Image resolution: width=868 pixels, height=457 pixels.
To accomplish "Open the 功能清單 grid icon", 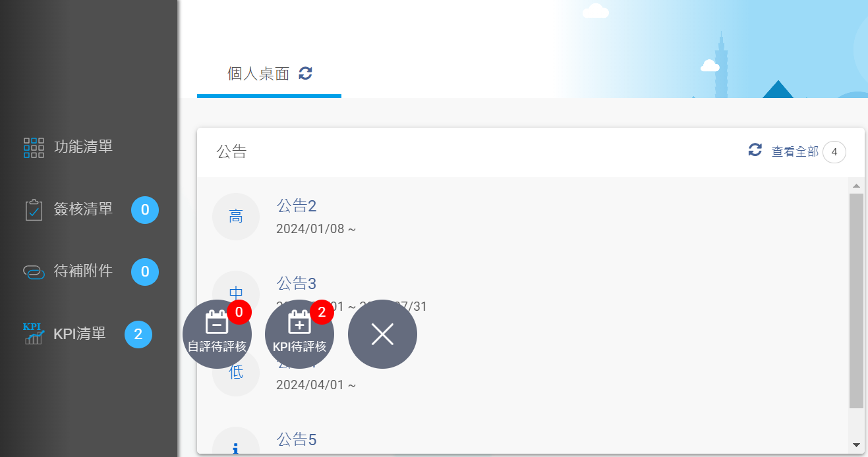I will (34, 148).
